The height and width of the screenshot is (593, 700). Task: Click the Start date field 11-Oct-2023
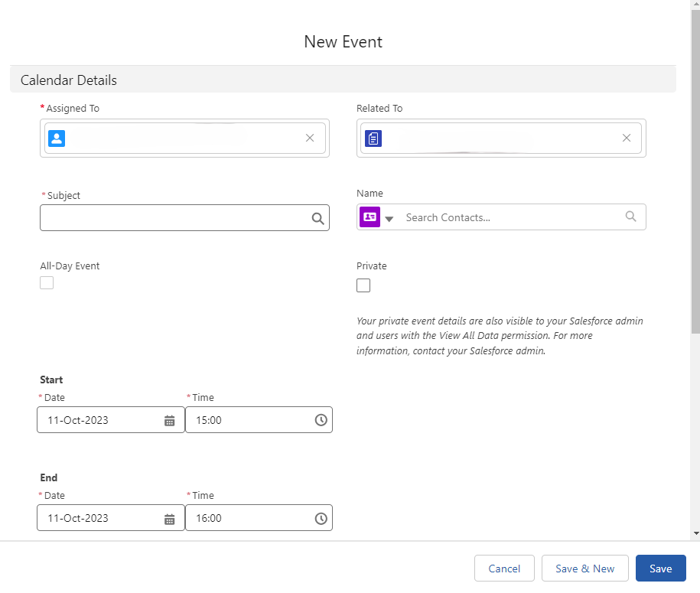point(111,420)
